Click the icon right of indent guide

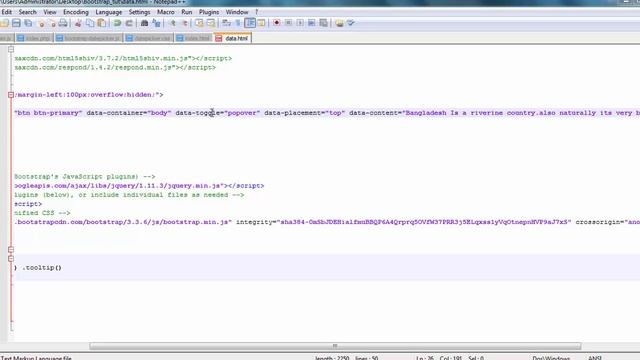tap(261, 23)
